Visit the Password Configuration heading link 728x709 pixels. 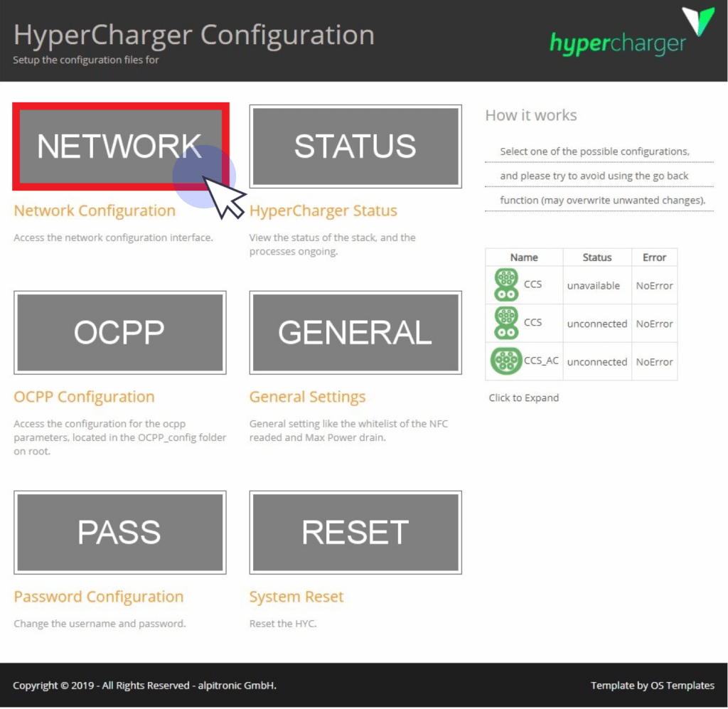[98, 597]
